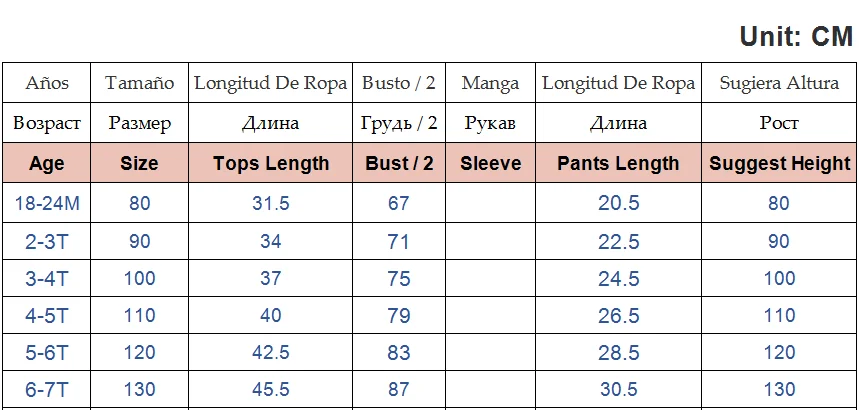Click the '31.5' tops length value
The height and width of the screenshot is (410, 859).
coord(271,203)
